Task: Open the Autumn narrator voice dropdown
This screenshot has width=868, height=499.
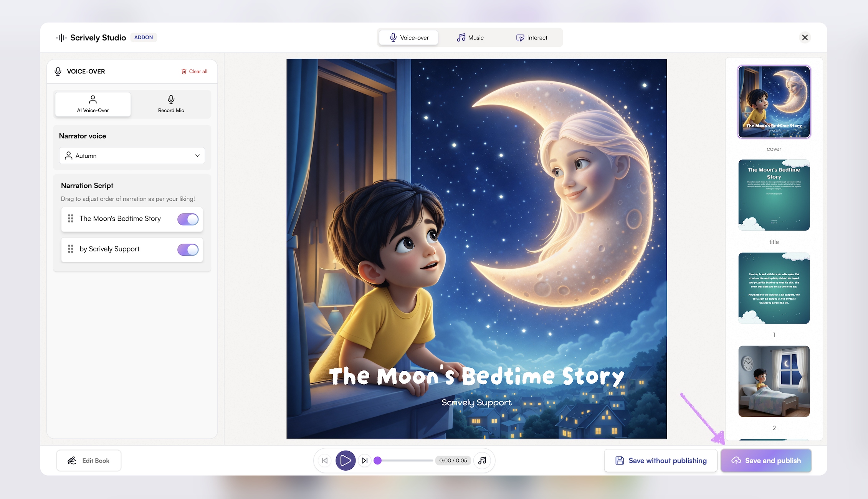Action: [x=132, y=156]
